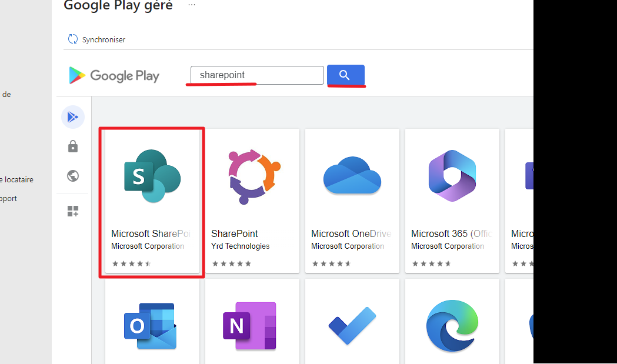This screenshot has width=617, height=364.
Task: Open the OneNote app icon
Action: [249, 326]
